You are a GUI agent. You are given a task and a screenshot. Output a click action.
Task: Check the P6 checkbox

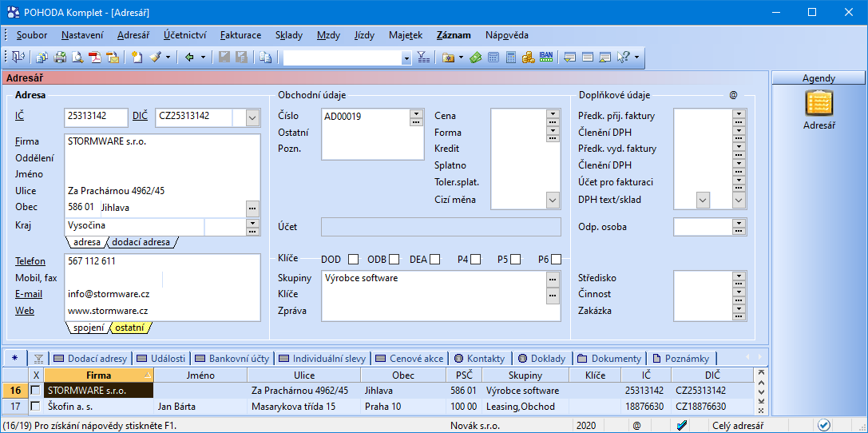click(x=557, y=259)
